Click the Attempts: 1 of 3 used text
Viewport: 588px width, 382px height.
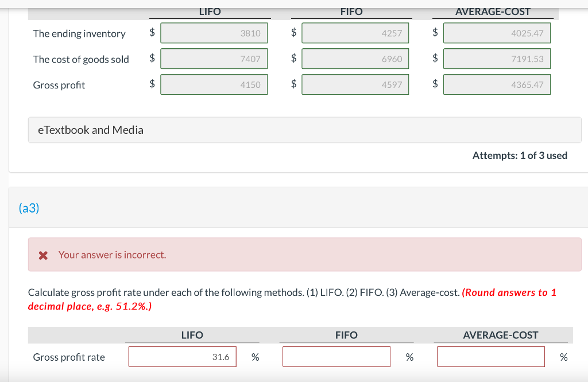point(520,155)
